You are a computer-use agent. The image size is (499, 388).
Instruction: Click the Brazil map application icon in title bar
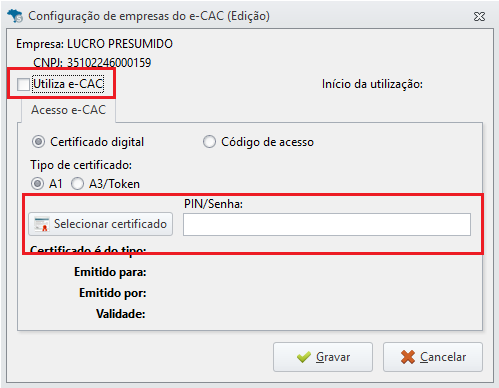pyautogui.click(x=15, y=16)
